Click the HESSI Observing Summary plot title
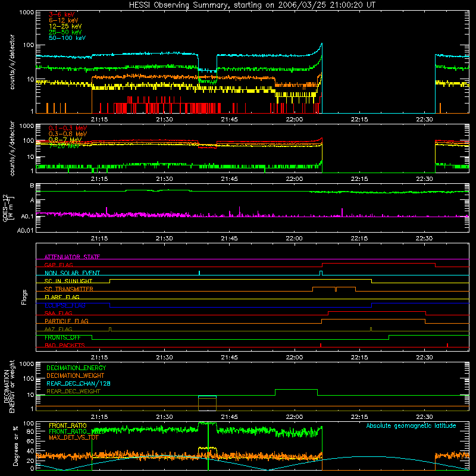The height and width of the screenshot is (476, 476). pos(252,5)
